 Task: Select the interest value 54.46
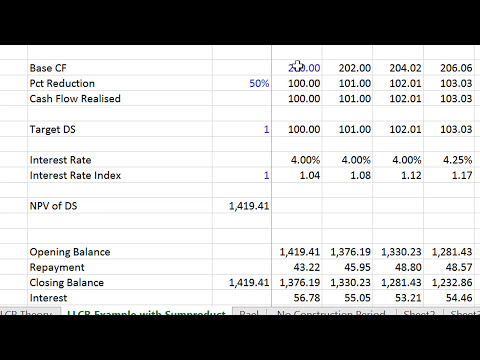[x=449, y=298]
